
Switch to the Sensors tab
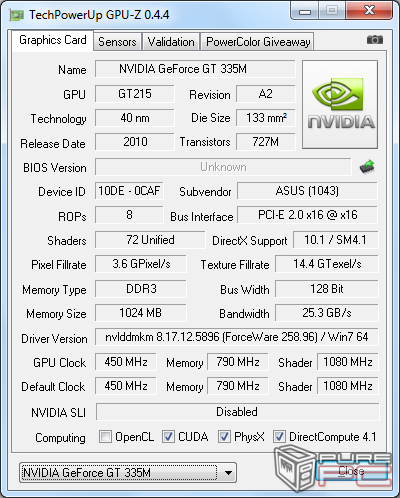point(117,42)
